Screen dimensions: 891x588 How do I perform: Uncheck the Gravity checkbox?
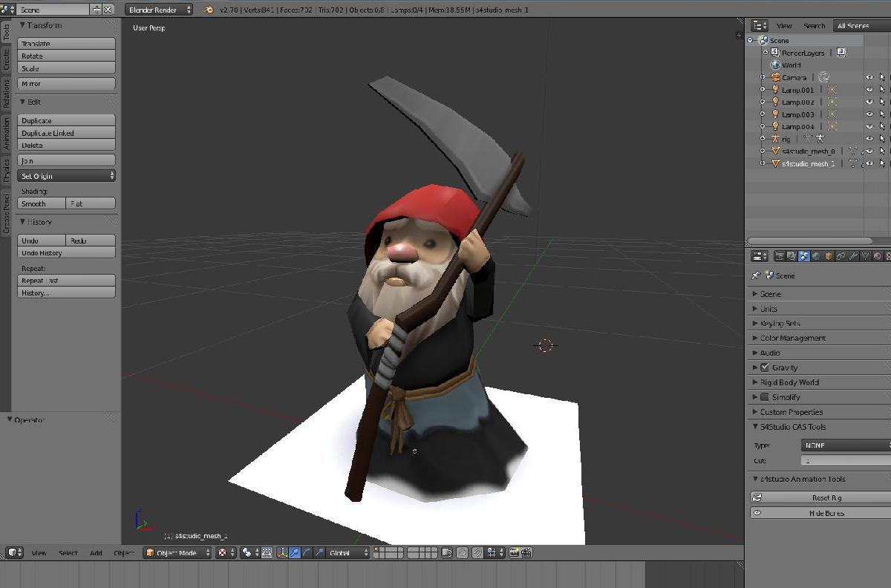(x=765, y=367)
